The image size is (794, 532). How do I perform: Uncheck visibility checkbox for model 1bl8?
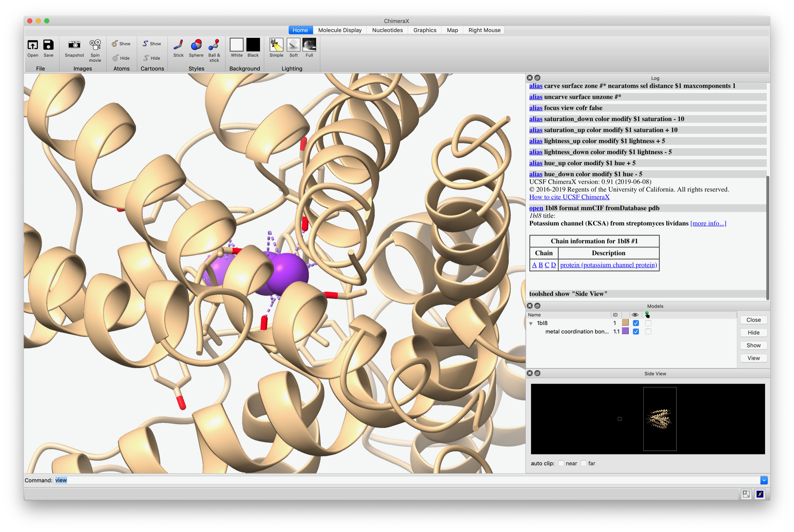click(636, 323)
